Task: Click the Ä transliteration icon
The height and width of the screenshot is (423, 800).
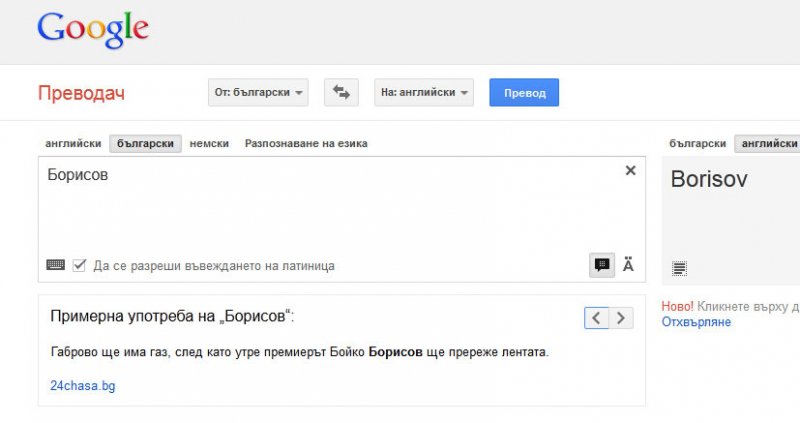Action: tap(628, 265)
